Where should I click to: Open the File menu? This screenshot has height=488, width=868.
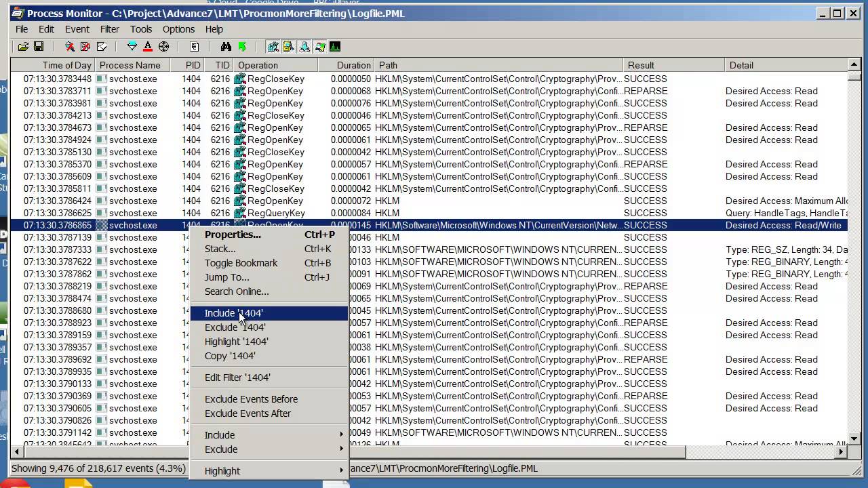[22, 29]
